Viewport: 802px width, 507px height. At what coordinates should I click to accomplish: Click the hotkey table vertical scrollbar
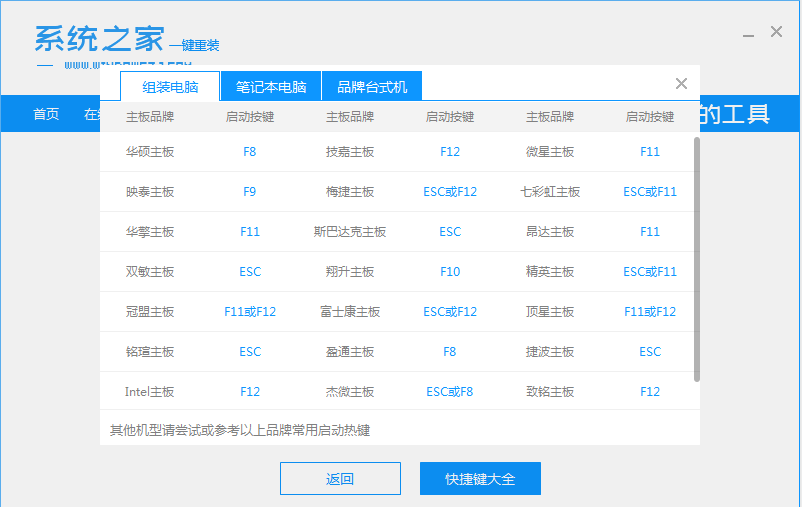696,260
